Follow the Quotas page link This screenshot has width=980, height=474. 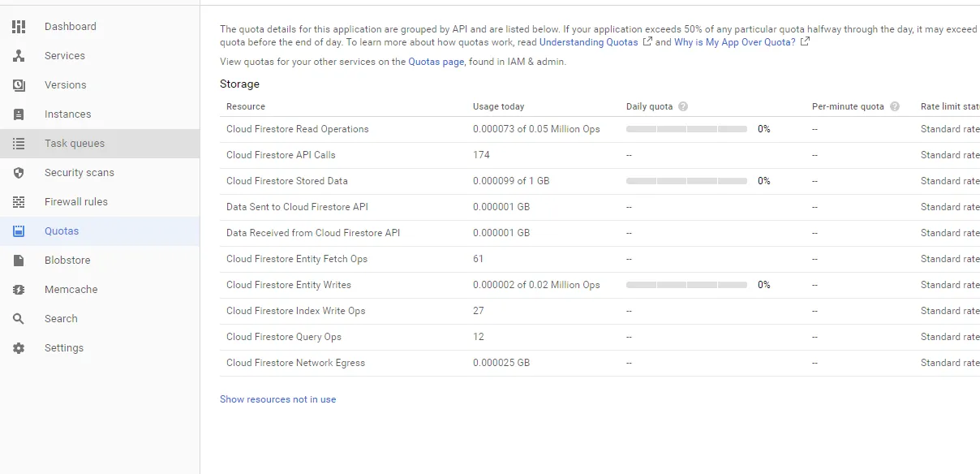(436, 62)
